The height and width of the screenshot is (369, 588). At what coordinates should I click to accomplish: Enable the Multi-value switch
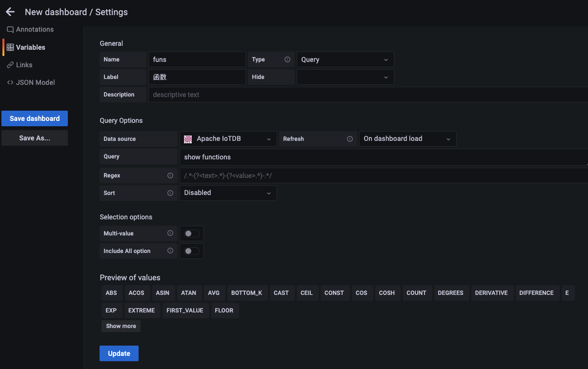[x=192, y=233]
